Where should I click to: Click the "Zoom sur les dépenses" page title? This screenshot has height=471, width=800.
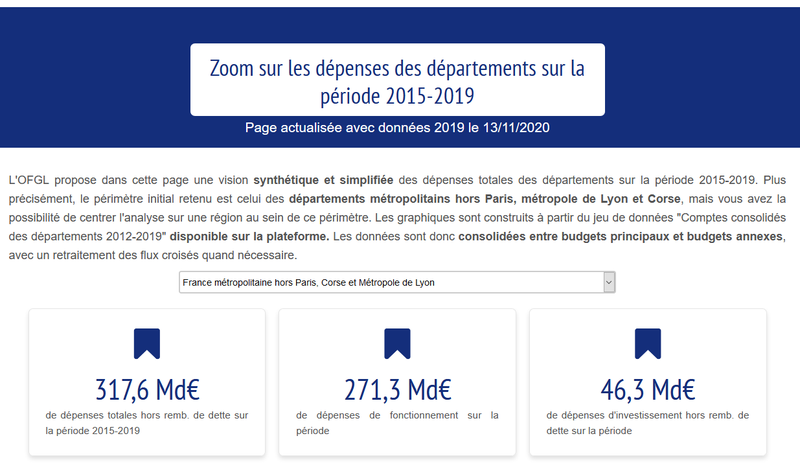[397, 82]
